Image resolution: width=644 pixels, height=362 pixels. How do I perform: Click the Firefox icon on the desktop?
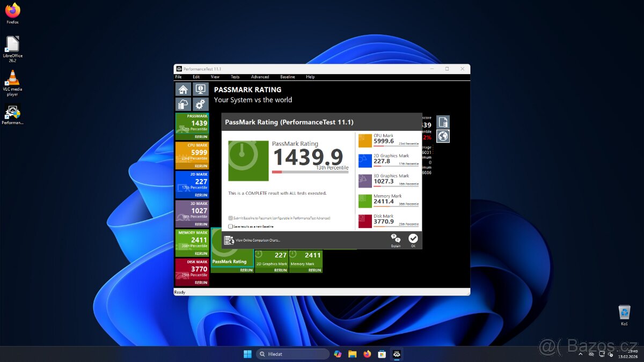[x=12, y=10]
